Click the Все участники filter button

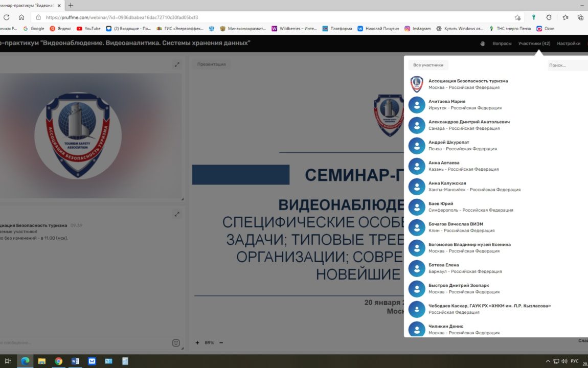428,65
